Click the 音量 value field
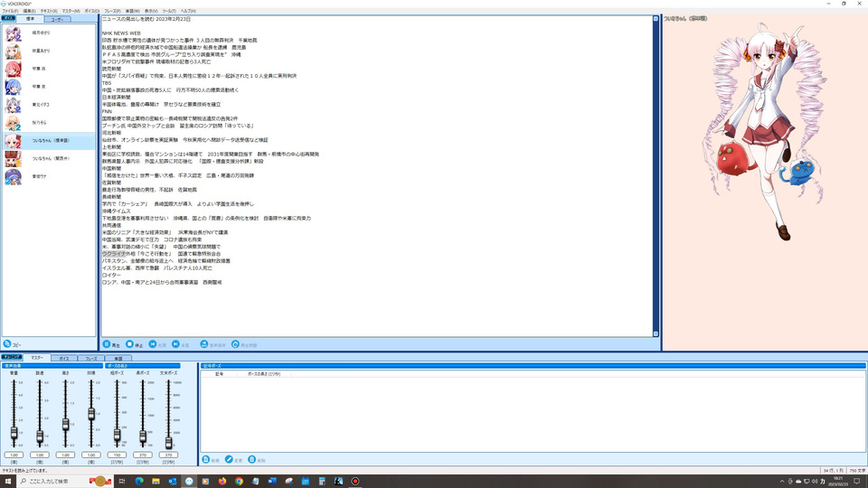Viewport: 868px width, 488px height. pyautogui.click(x=14, y=455)
